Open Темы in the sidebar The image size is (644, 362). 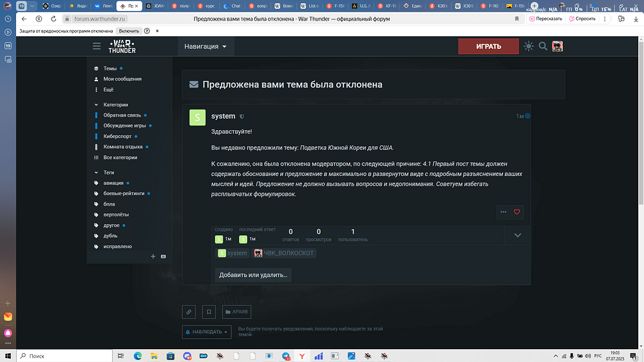(110, 69)
